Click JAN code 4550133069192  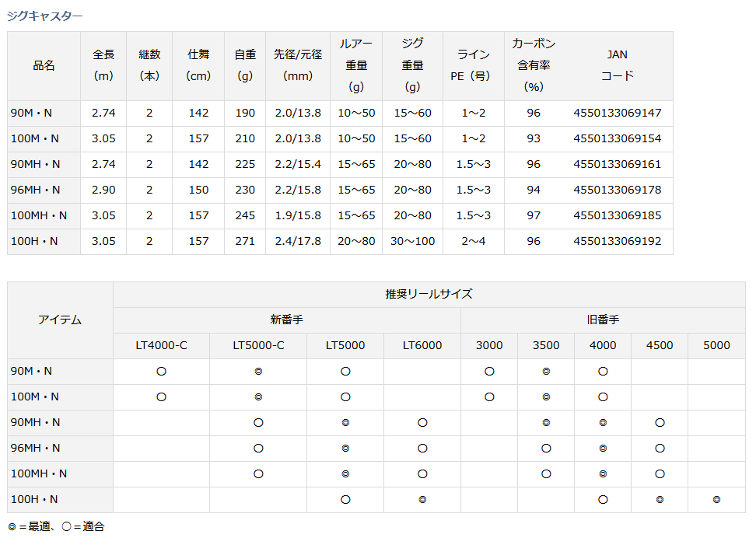617,241
